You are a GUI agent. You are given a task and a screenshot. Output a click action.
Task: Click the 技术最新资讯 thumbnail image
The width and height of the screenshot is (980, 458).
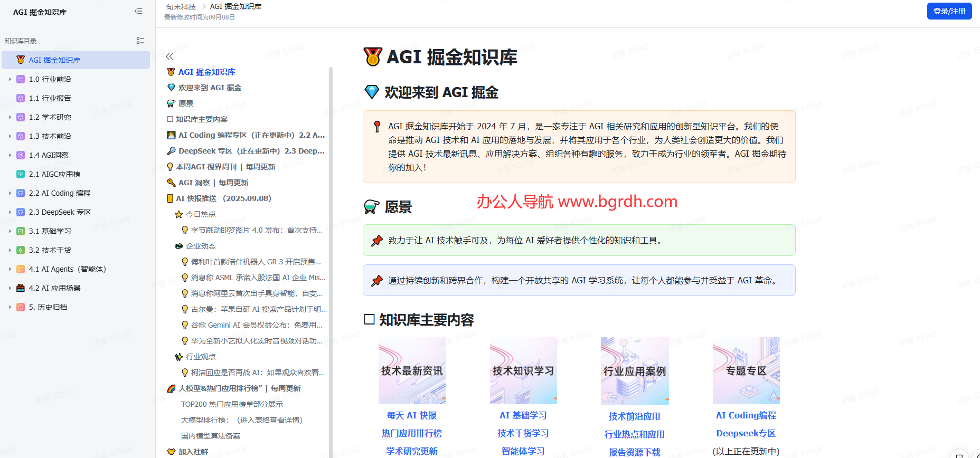(x=412, y=371)
